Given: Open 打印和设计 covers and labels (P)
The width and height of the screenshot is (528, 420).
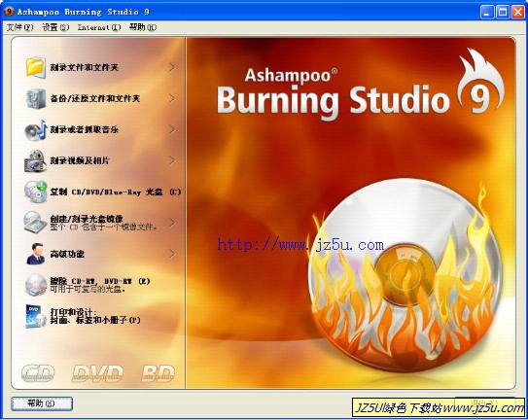Looking at the screenshot, I should click(x=95, y=316).
